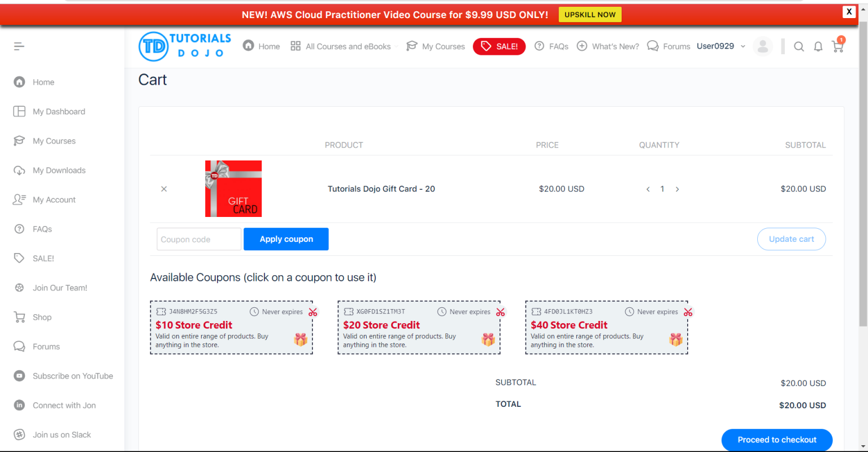Image resolution: width=868 pixels, height=452 pixels.
Task: Toggle the hamburger sidebar menu icon
Action: [19, 46]
